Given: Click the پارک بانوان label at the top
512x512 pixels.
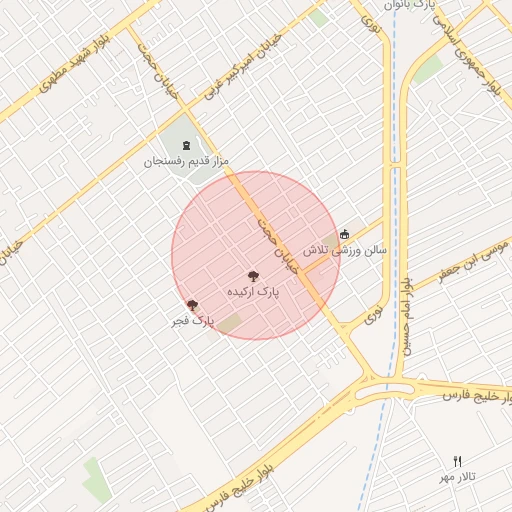Looking at the screenshot, I should [410, 5].
